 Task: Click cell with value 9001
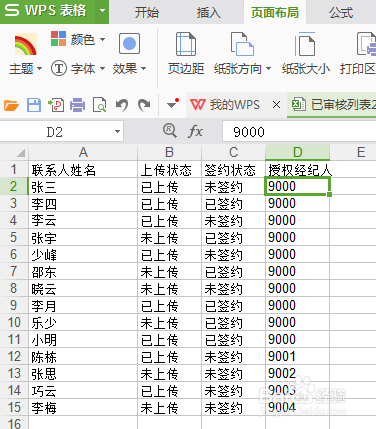(x=297, y=356)
